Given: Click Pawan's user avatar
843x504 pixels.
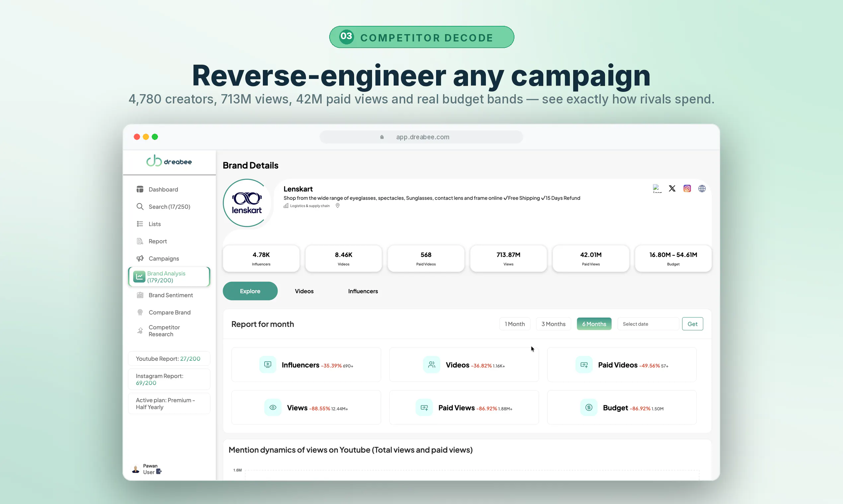Looking at the screenshot, I should coord(136,469).
